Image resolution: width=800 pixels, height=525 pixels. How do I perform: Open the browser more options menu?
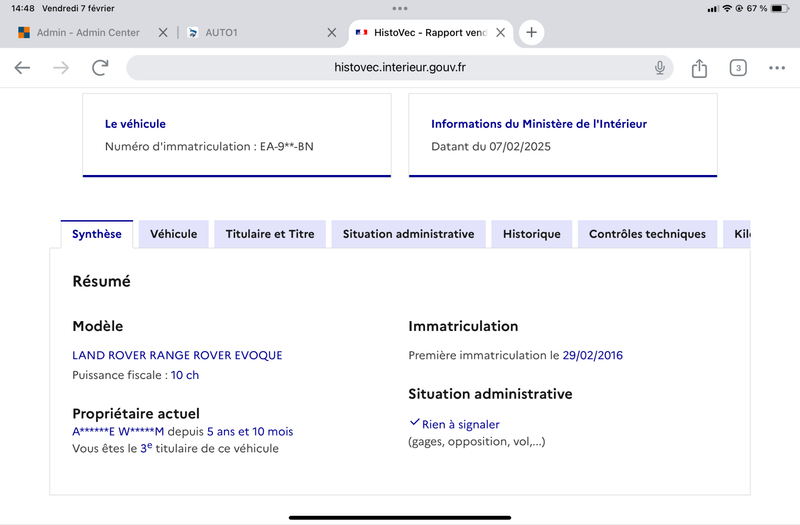click(777, 68)
